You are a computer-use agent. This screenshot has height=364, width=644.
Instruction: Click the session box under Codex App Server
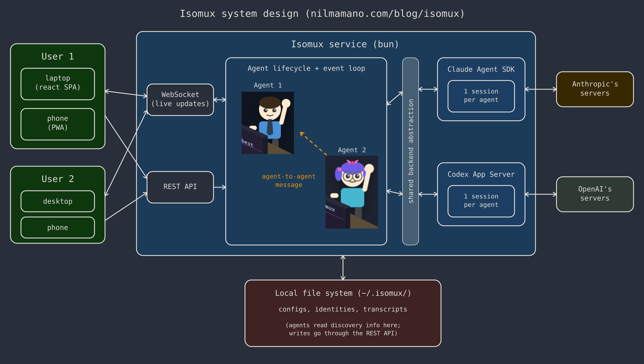[x=481, y=201]
